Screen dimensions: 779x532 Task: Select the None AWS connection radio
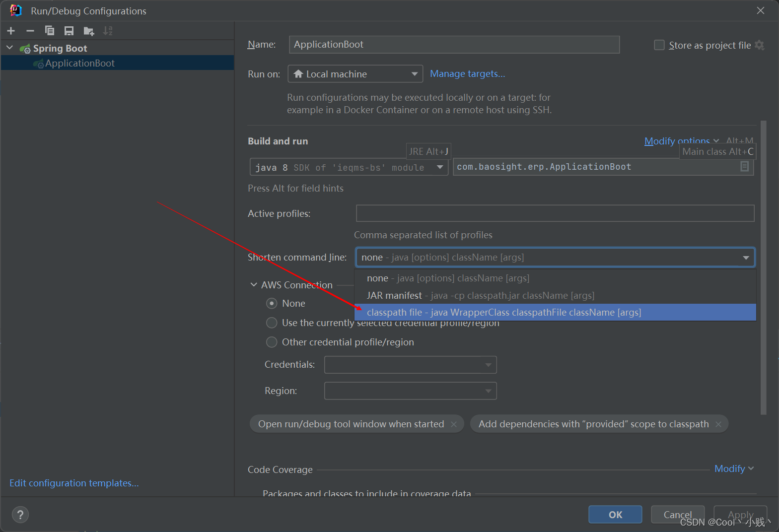[272, 303]
